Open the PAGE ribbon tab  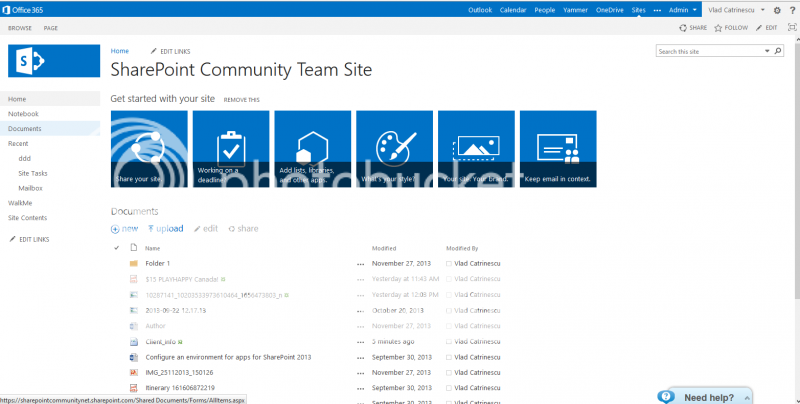(50, 28)
